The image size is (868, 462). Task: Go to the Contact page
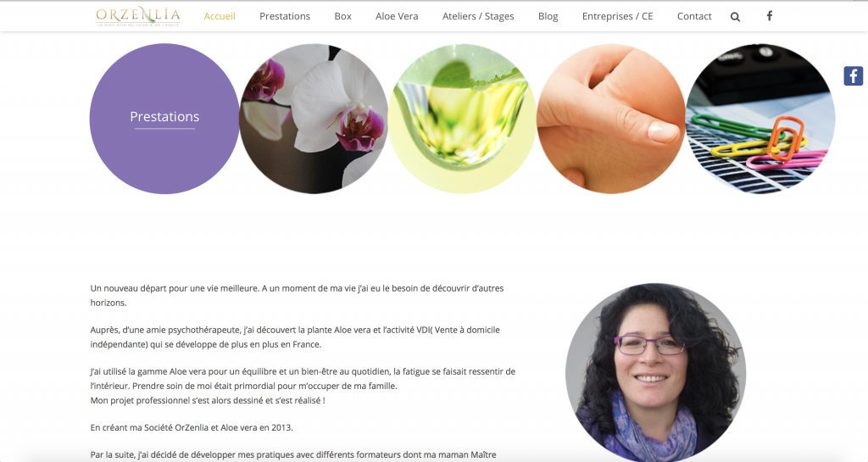click(x=694, y=16)
